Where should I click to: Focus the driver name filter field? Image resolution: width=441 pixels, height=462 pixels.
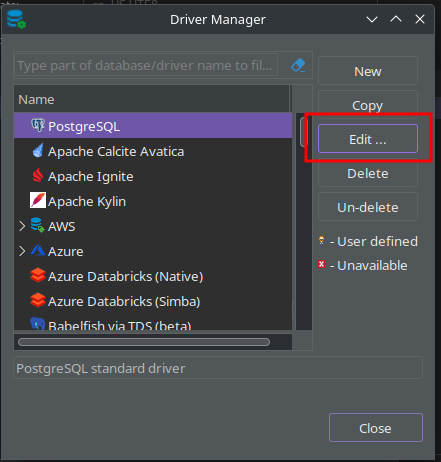[x=146, y=65]
